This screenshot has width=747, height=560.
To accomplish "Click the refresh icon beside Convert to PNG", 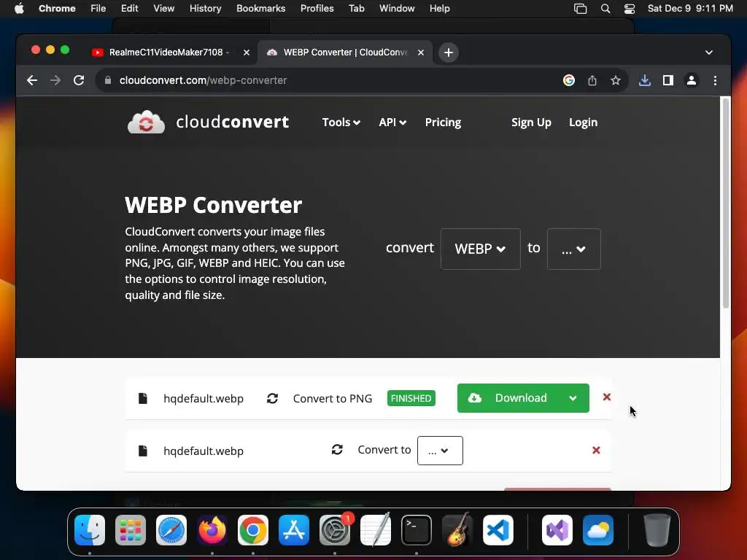I will 273,399.
